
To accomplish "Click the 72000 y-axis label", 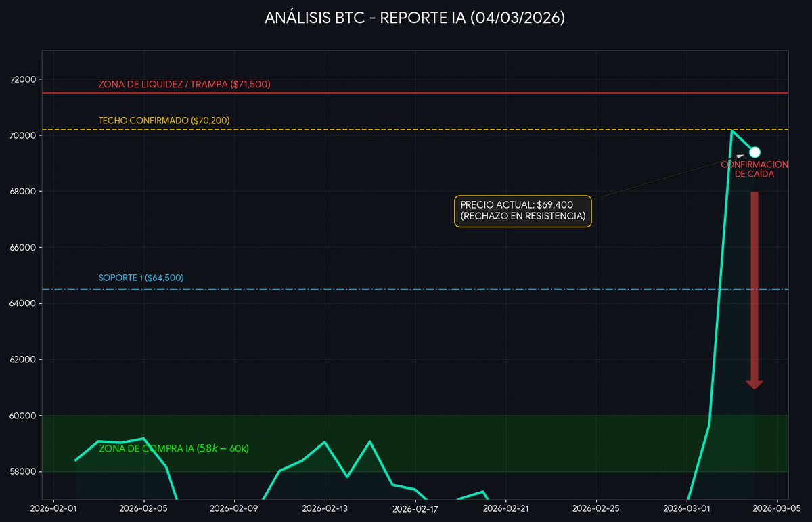I will tap(24, 79).
